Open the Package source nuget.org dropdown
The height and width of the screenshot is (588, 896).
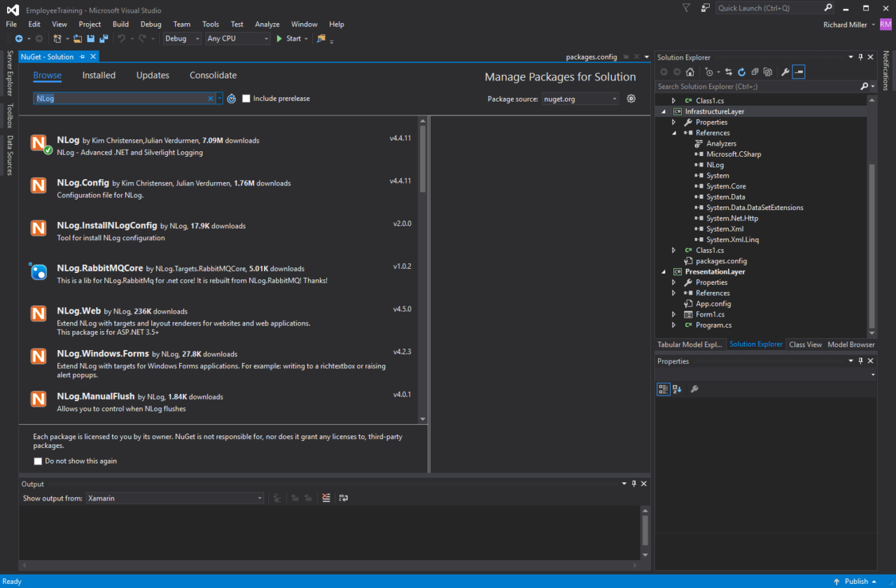[x=580, y=99]
